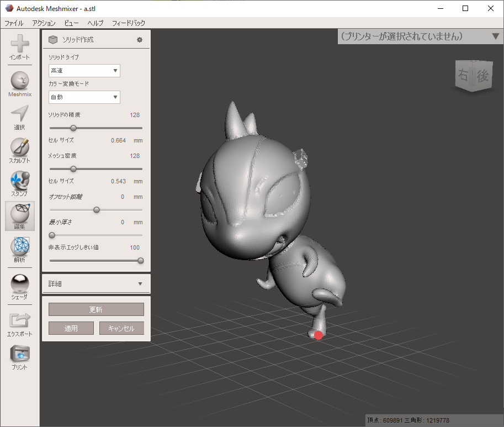Click the メッシュ密度 value 128
This screenshot has width=504, height=427.
(x=135, y=156)
